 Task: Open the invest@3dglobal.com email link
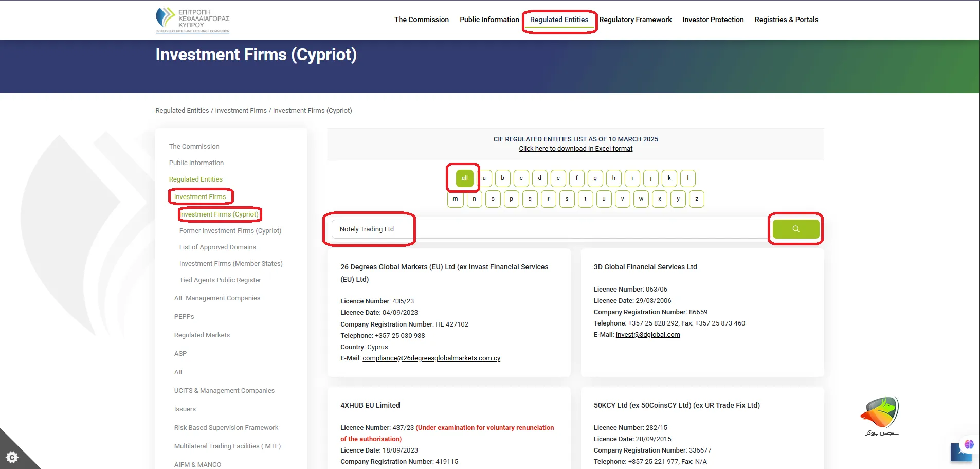pyautogui.click(x=647, y=334)
